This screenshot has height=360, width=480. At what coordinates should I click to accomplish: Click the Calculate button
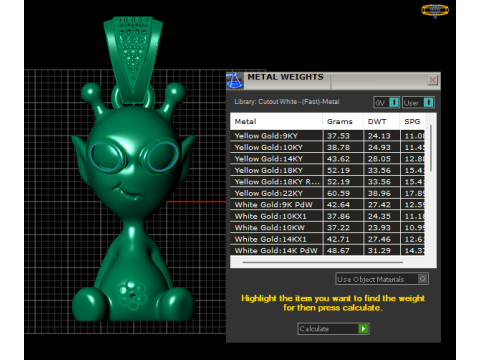coord(333,329)
